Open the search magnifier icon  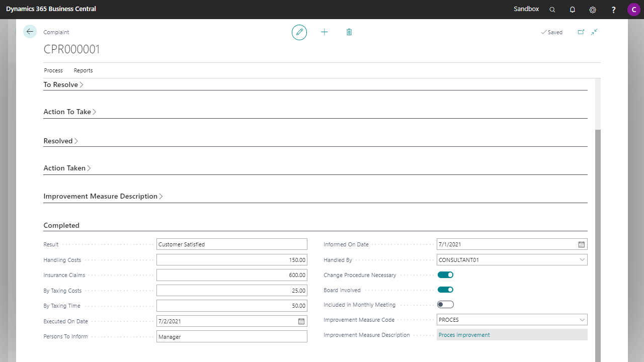(552, 10)
